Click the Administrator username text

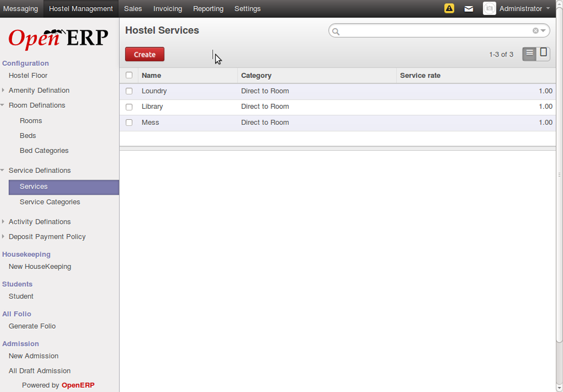[521, 9]
